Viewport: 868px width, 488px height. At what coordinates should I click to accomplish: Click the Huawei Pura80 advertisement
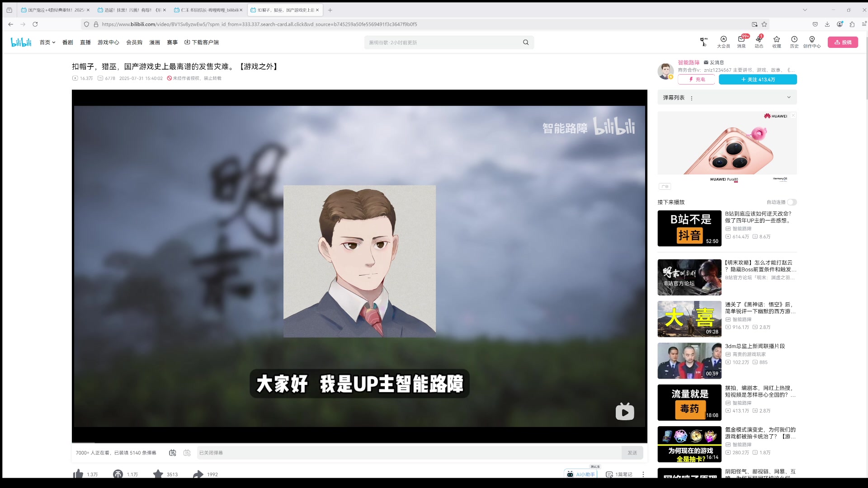click(727, 147)
